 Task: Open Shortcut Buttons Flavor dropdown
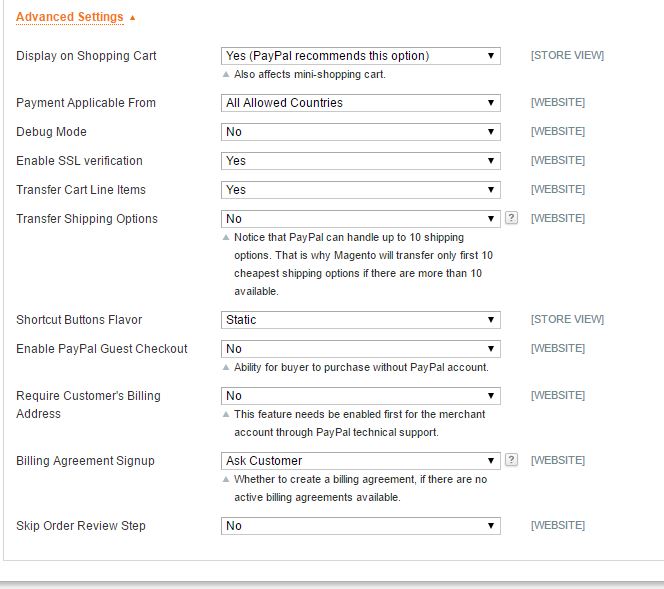click(361, 320)
